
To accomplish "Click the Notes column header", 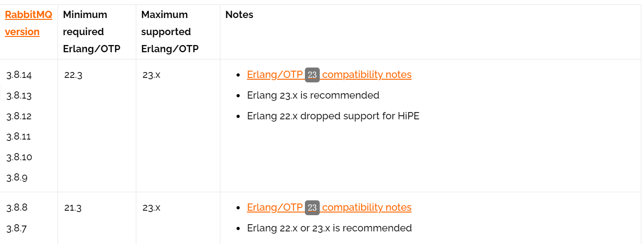I will point(239,15).
